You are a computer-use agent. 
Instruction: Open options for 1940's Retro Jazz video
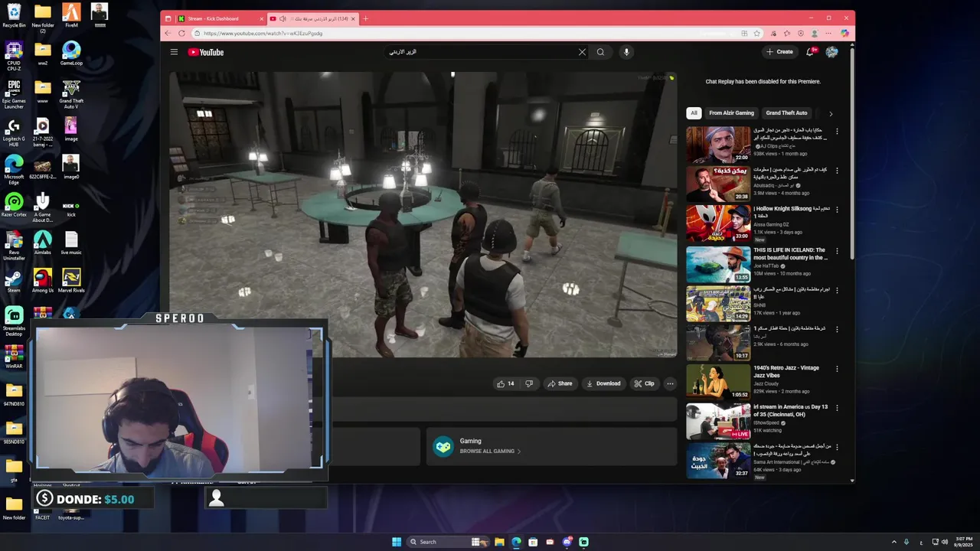click(x=837, y=368)
